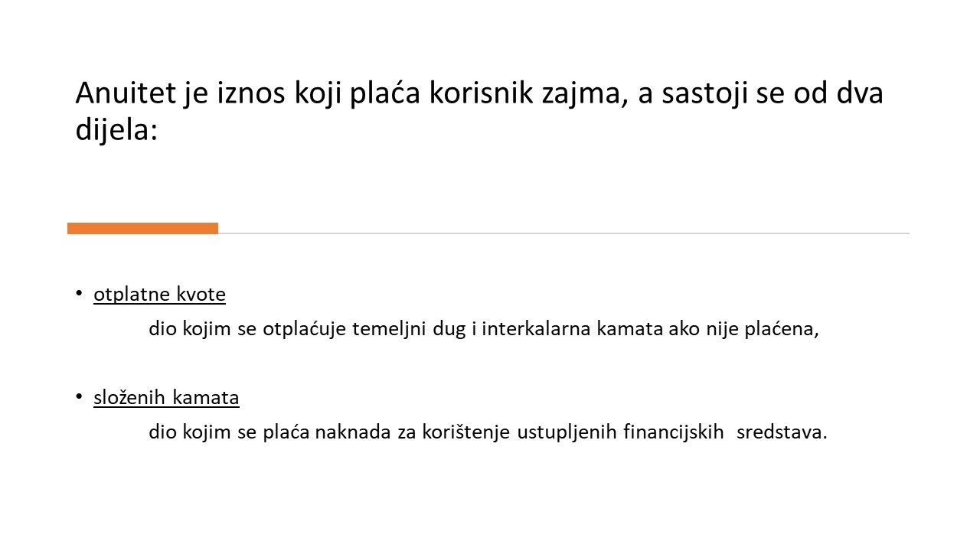
Task: Click the thin gray divider line
Action: (563, 233)
